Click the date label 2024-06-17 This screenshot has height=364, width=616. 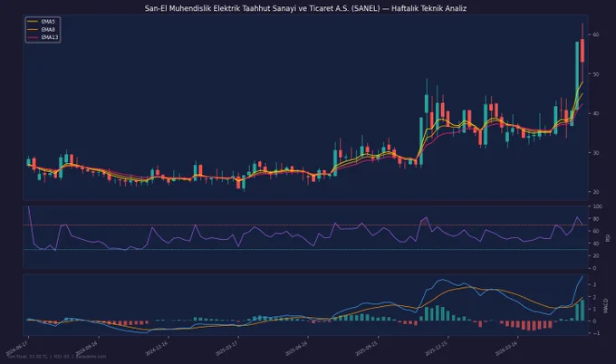(x=17, y=348)
